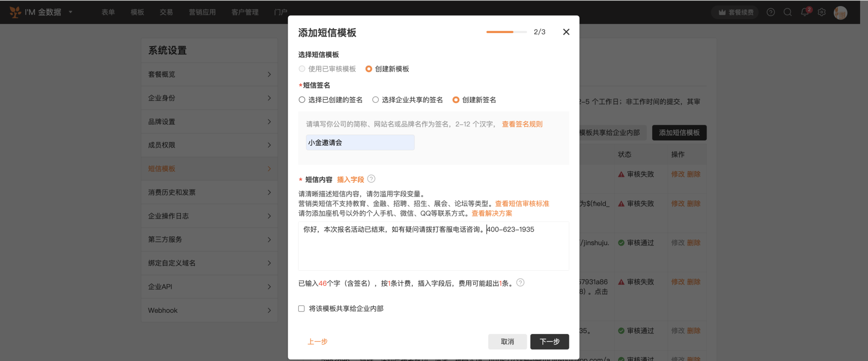Click the 状态 column header
Image resolution: width=868 pixels, height=361 pixels.
point(625,155)
